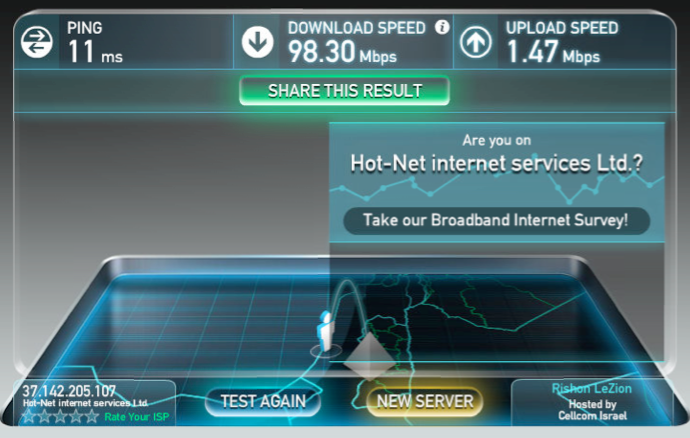Share this result
The image size is (690, 438).
tap(345, 91)
